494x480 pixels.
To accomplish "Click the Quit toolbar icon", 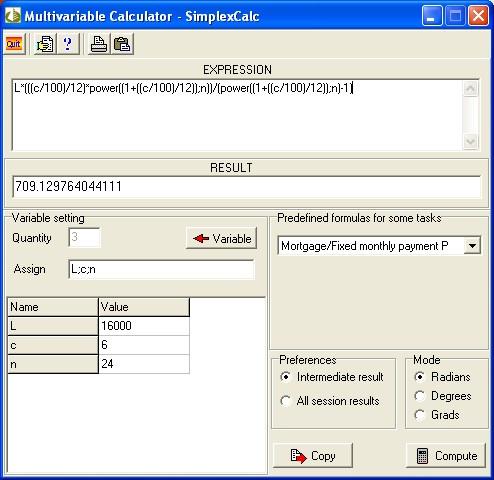I will (x=14, y=44).
